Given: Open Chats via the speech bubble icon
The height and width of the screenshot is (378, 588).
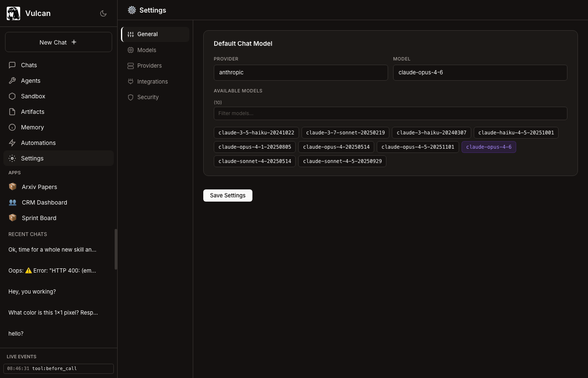Looking at the screenshot, I should point(12,65).
